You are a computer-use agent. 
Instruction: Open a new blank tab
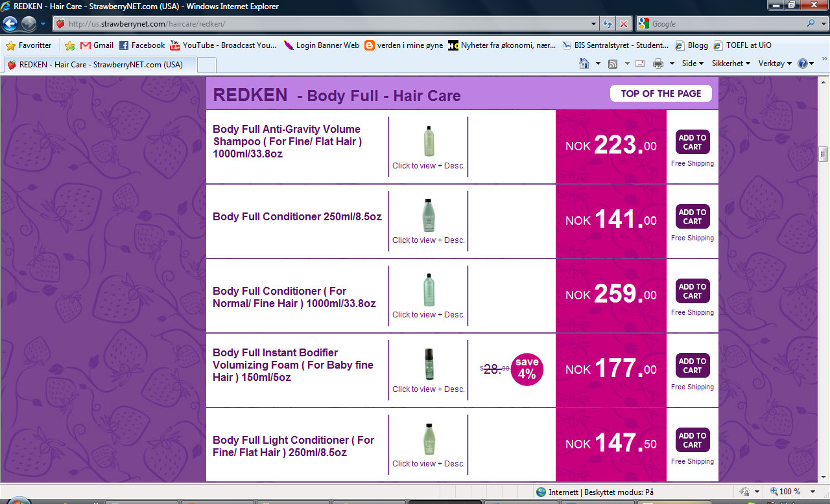point(206,65)
